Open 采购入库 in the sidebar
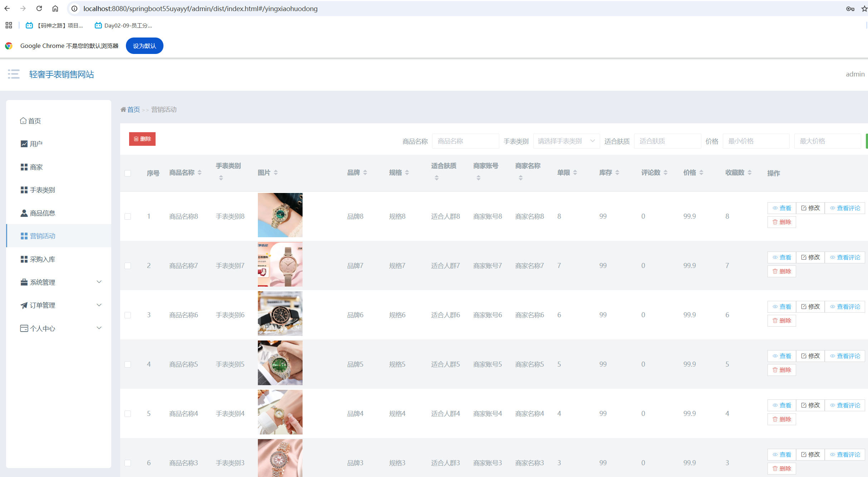Image resolution: width=868 pixels, height=477 pixels. coord(42,259)
